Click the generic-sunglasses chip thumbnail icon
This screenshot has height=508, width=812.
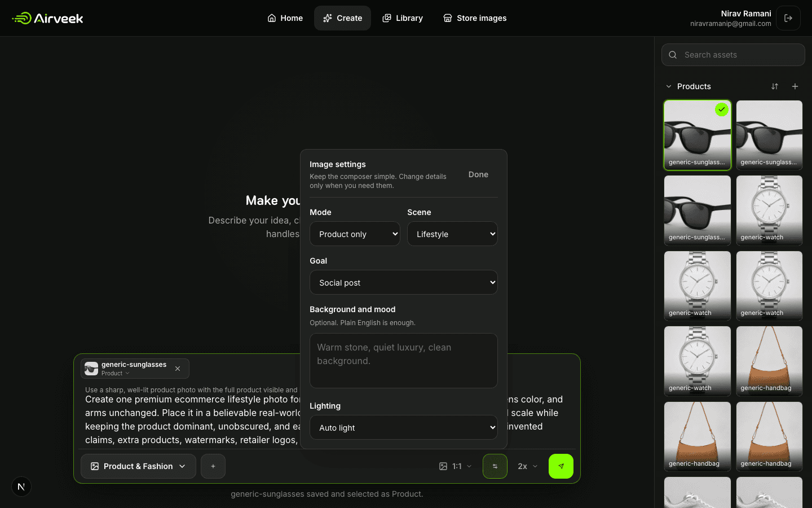[x=91, y=369]
